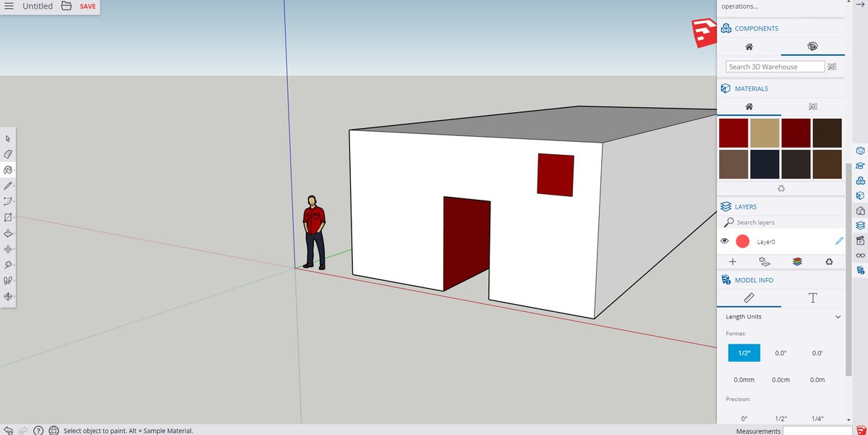Choose the 0.0cm length format
This screenshot has height=435, width=868.
[780, 379]
